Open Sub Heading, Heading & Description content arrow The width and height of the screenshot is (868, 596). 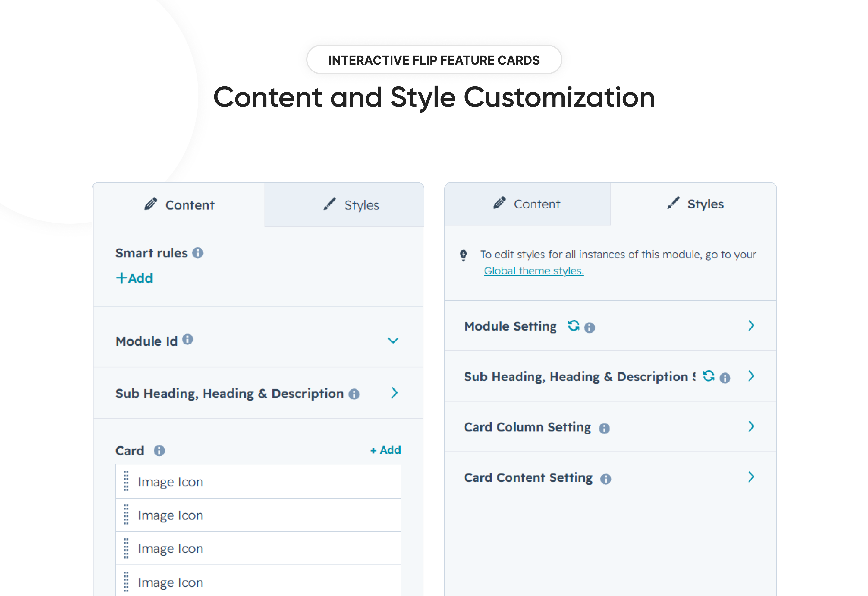point(395,393)
